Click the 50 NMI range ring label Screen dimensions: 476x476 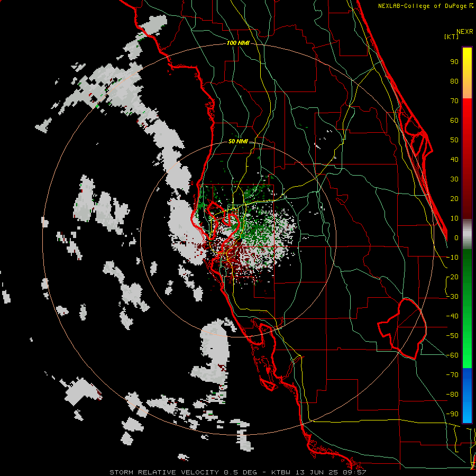pyautogui.click(x=238, y=141)
